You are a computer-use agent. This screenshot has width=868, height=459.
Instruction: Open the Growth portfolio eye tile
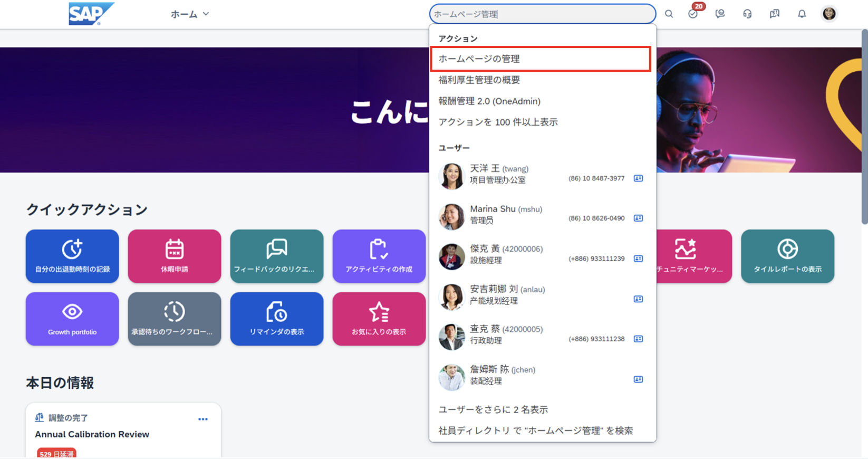point(72,319)
